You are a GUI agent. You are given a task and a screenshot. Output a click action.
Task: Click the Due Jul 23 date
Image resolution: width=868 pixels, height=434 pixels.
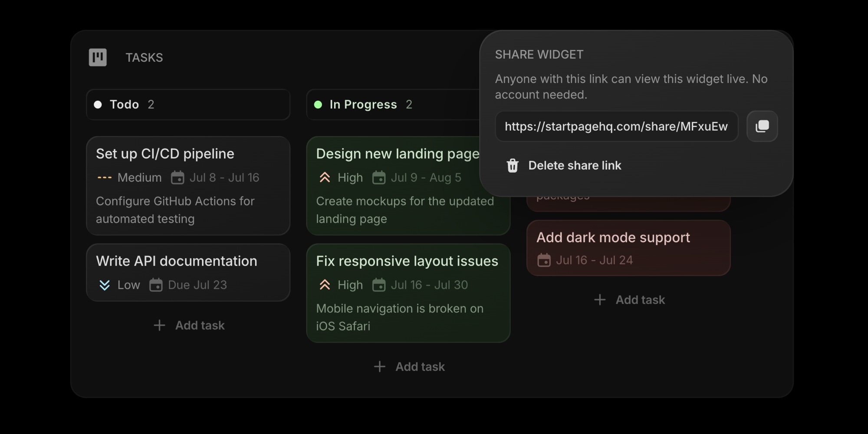point(197,285)
